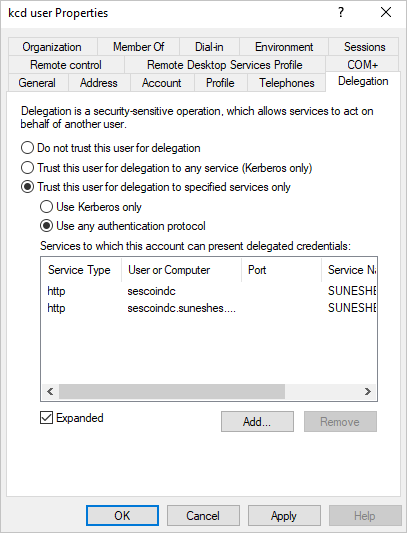This screenshot has height=533, width=407.
Task: Uncheck the Expanded checkbox
Action: click(47, 418)
